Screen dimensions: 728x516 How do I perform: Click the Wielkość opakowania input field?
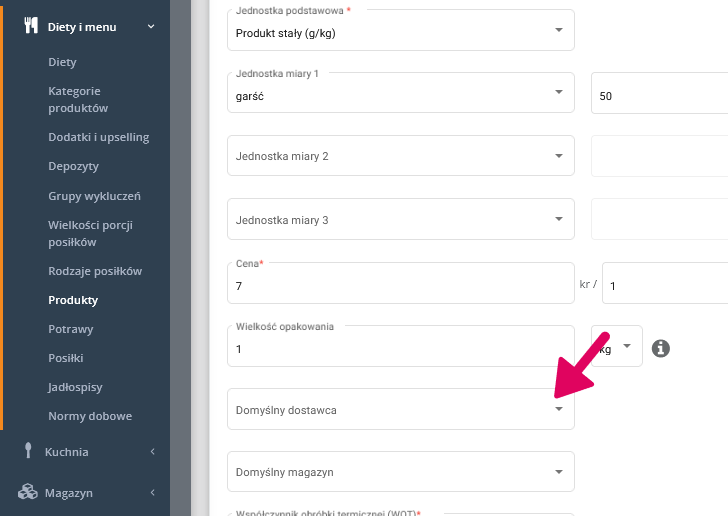[400, 348]
